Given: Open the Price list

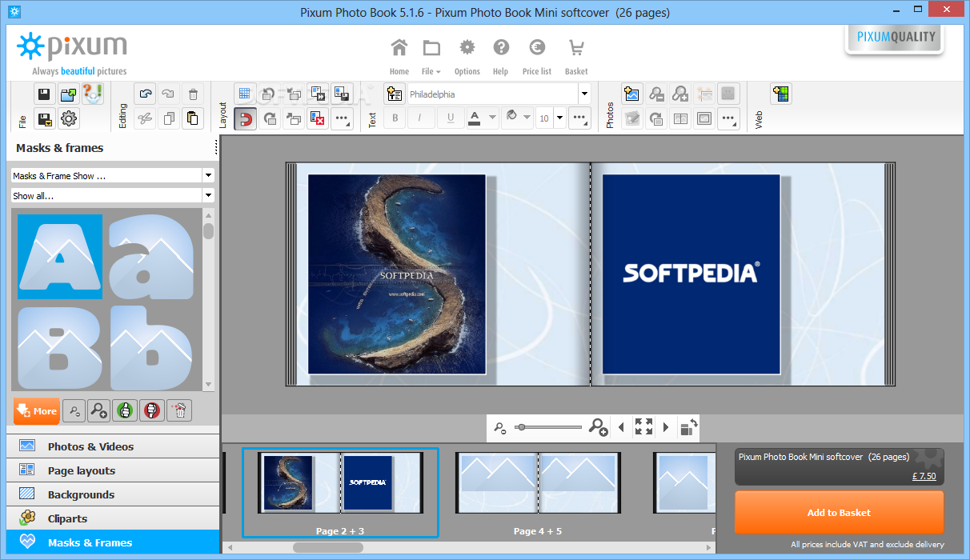Looking at the screenshot, I should [536, 56].
